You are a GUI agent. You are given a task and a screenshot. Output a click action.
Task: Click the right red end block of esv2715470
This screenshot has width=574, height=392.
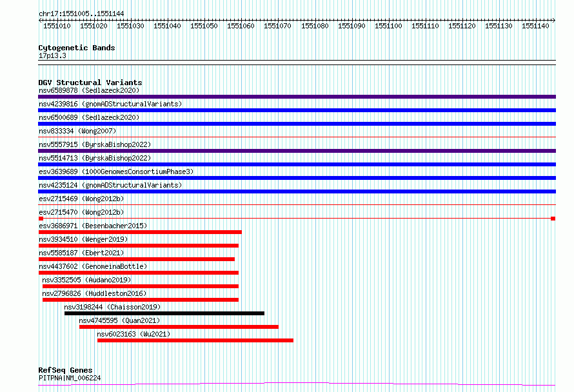point(553,219)
